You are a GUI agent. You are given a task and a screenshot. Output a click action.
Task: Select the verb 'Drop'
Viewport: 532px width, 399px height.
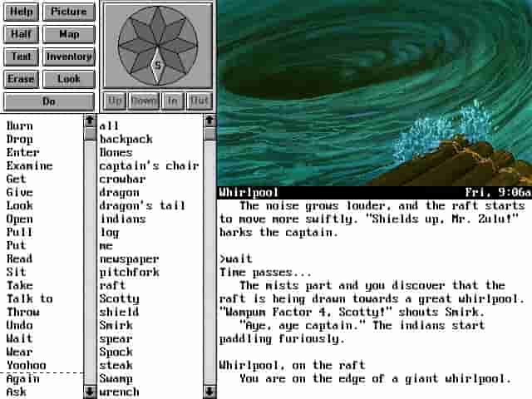pyautogui.click(x=20, y=140)
